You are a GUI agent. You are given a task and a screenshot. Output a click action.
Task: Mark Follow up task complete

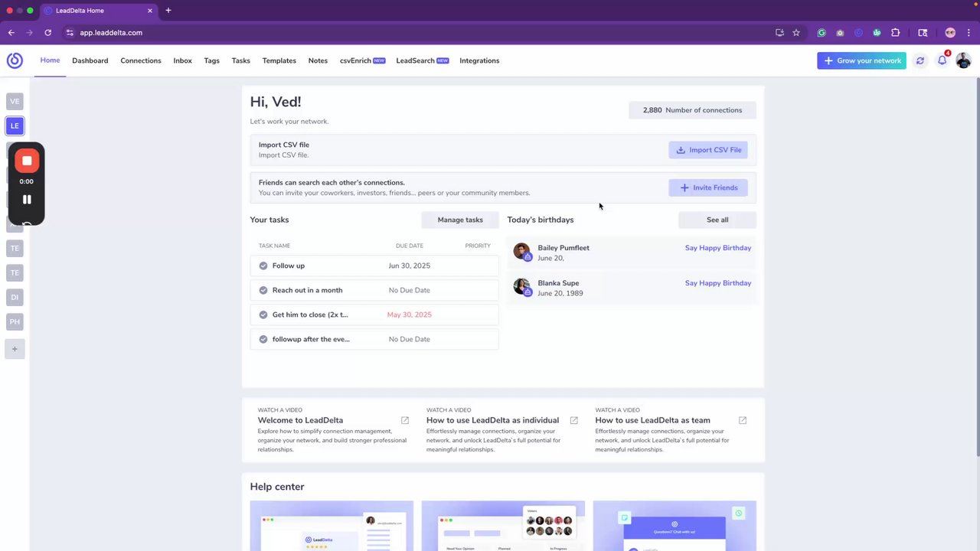tap(263, 266)
